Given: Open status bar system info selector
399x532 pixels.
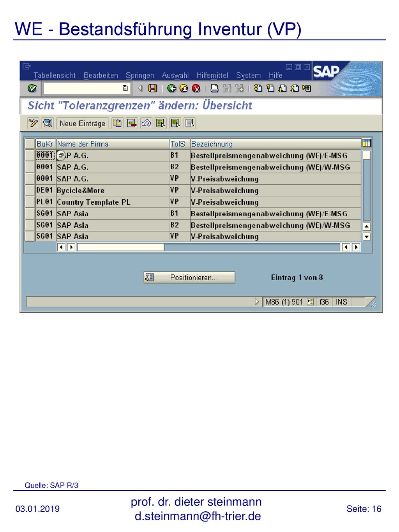Looking at the screenshot, I should pos(310,302).
